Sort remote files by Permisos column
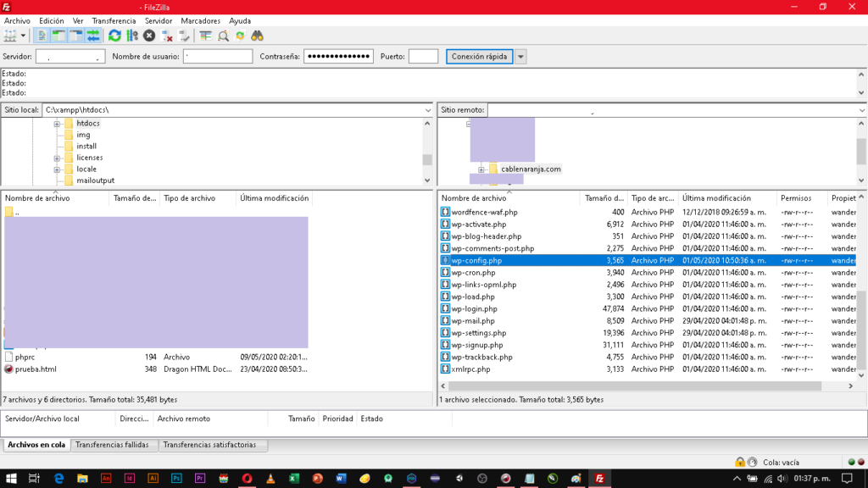 [x=802, y=198]
